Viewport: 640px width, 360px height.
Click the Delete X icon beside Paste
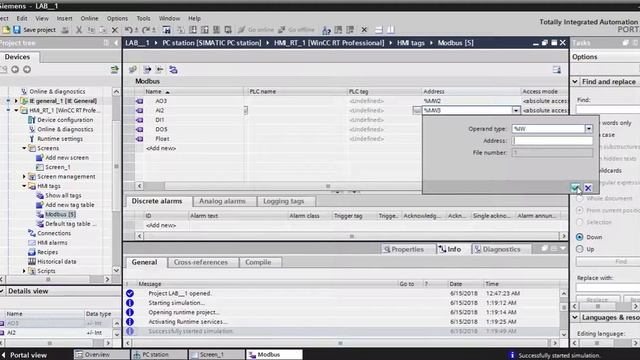click(x=115, y=30)
